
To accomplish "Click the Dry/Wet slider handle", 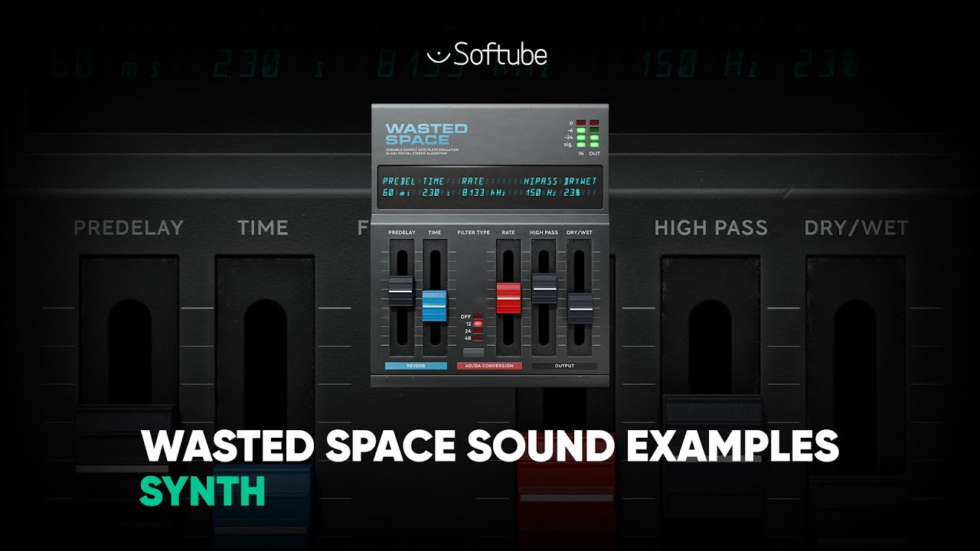I will click(580, 308).
